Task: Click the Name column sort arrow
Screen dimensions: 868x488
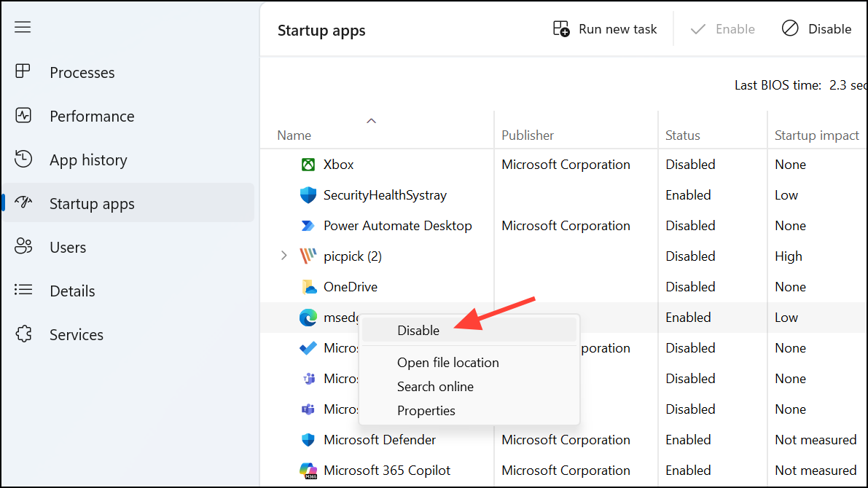Action: coord(371,120)
